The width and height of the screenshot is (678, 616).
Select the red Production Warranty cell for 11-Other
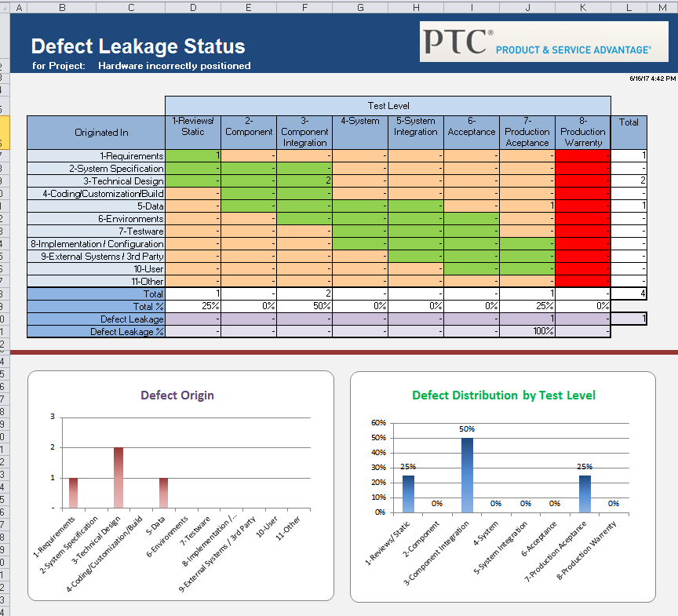(x=582, y=281)
